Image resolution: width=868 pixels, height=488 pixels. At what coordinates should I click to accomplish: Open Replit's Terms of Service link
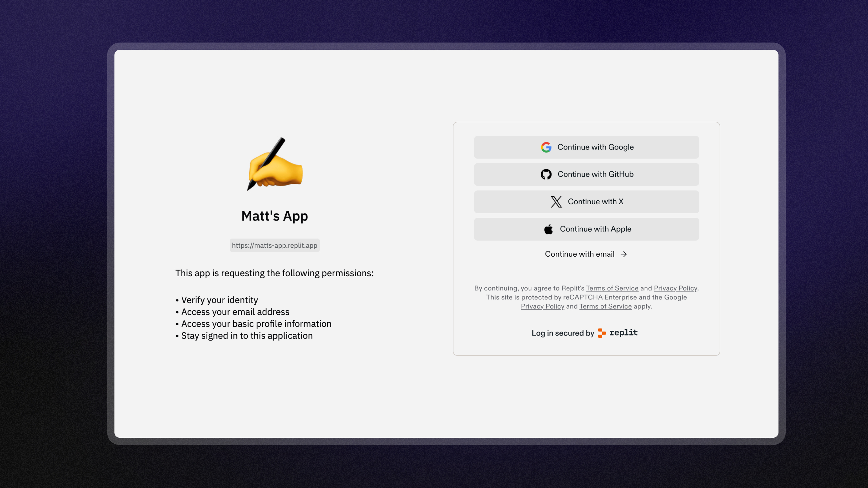[x=612, y=288]
